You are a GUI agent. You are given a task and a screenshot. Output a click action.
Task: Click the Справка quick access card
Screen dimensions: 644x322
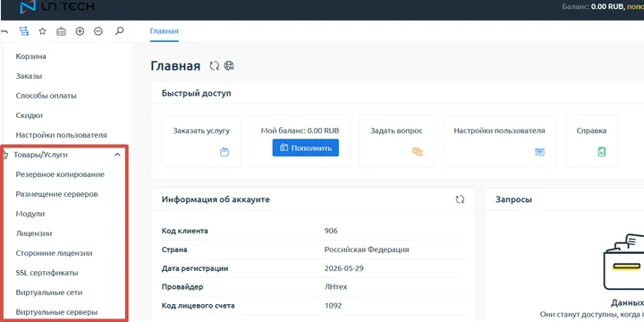pos(591,141)
